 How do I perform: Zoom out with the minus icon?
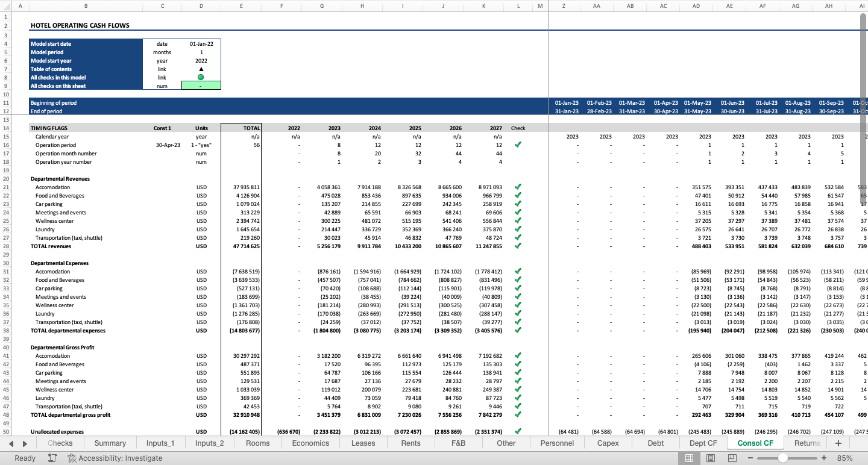[x=750, y=458]
